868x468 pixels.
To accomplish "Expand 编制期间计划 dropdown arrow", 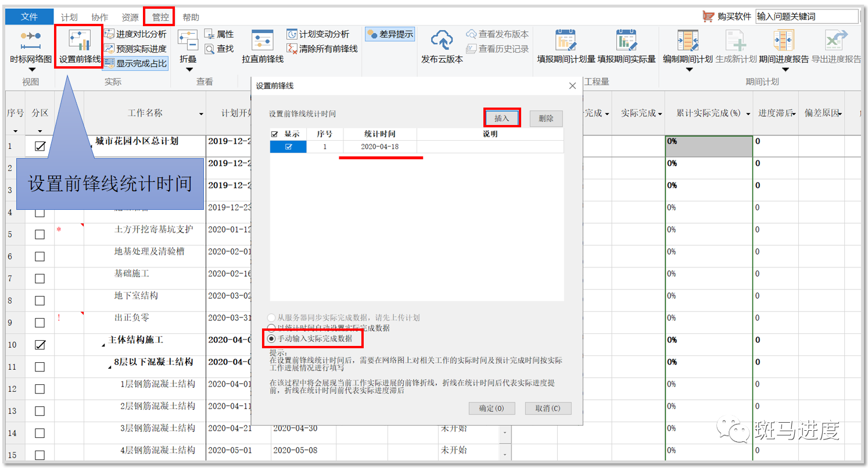I will pos(689,70).
